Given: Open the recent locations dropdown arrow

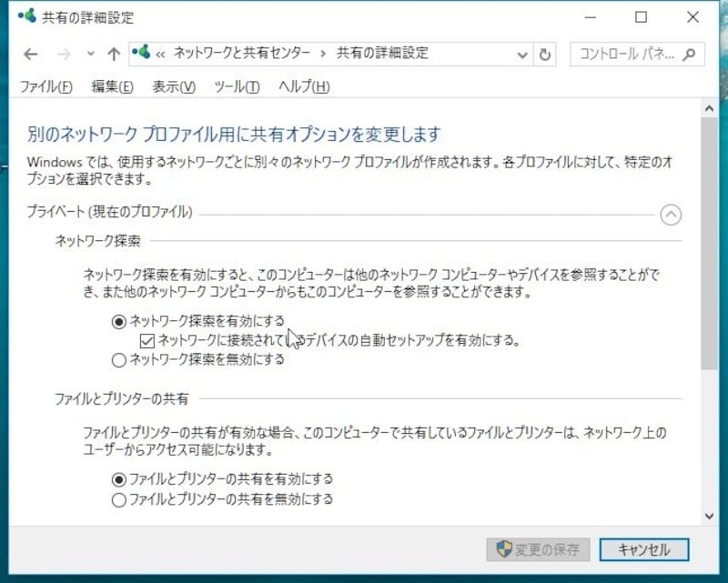Looking at the screenshot, I should click(x=90, y=54).
